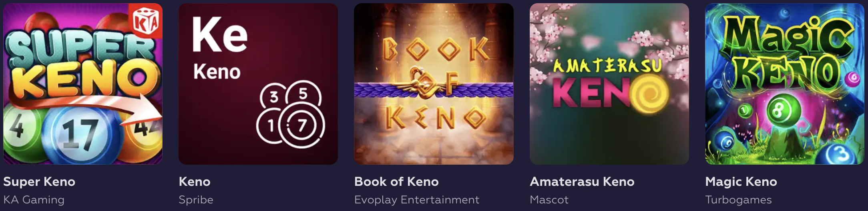Click the golden spiral sun in Amaterasu Keno
Image resolution: width=868 pixels, height=211 pixels.
coord(649,94)
